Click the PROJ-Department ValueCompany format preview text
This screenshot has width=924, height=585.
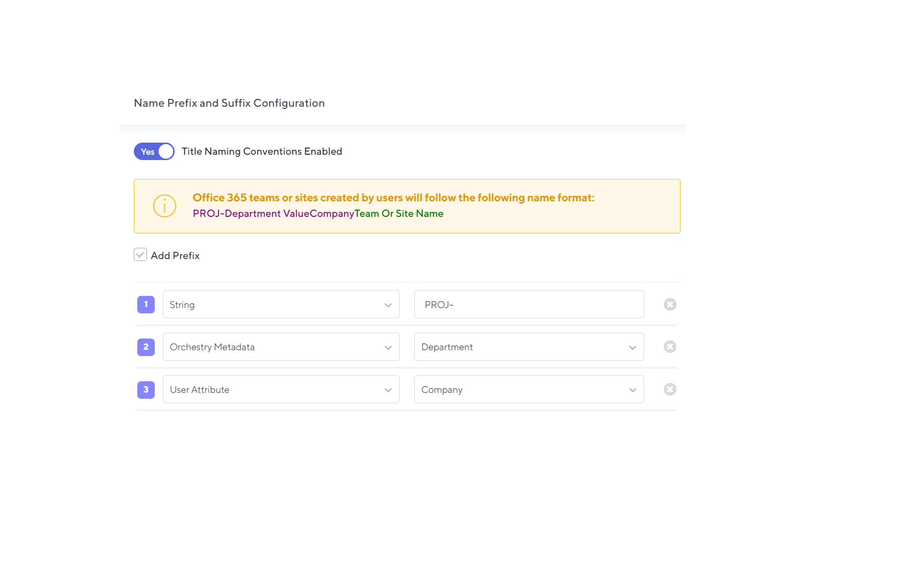tap(273, 213)
